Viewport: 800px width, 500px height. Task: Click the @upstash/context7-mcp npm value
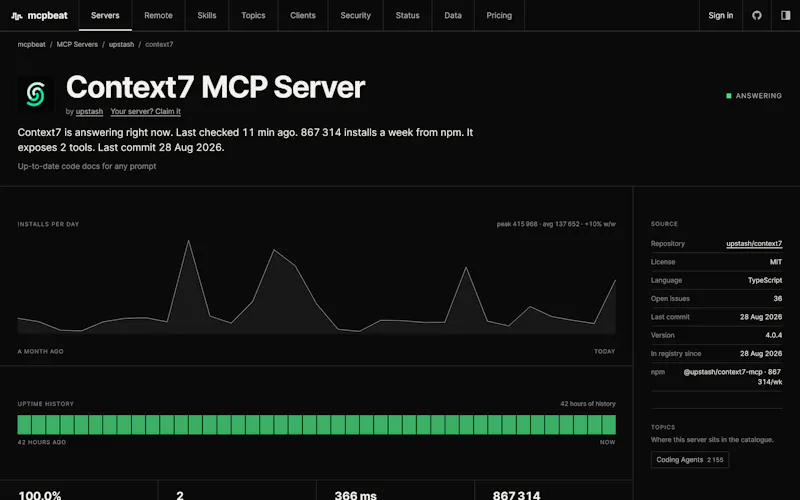(x=733, y=377)
